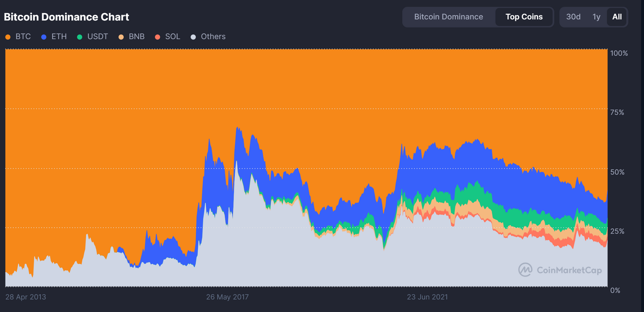
Task: Toggle BNB series in legend
Action: click(131, 37)
